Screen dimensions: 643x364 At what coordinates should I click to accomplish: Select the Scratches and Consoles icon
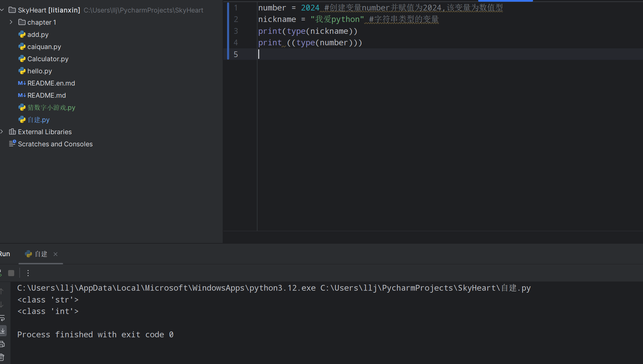tap(12, 143)
